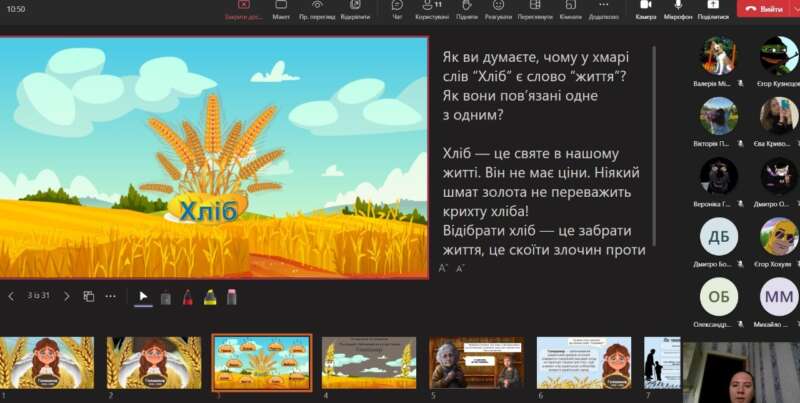Open the slide grid view icon
This screenshot has height=403, width=800.
pyautogui.click(x=88, y=296)
